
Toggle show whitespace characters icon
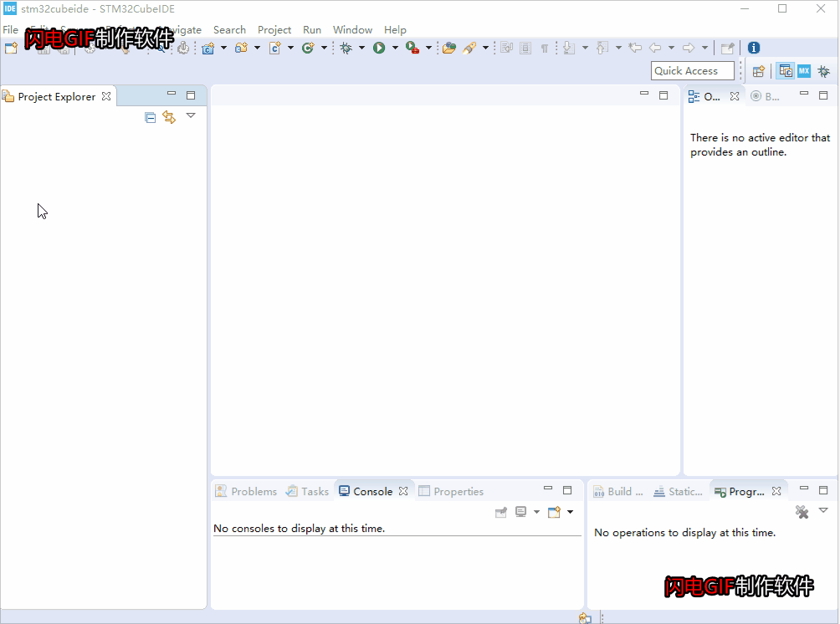545,49
